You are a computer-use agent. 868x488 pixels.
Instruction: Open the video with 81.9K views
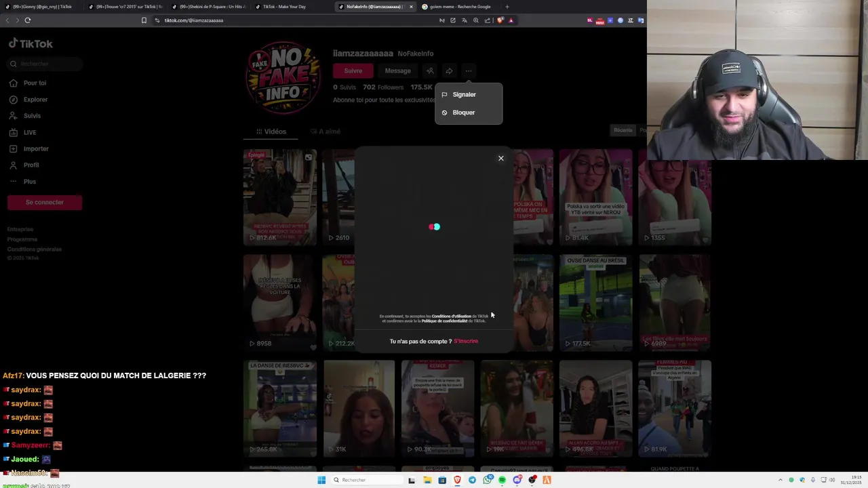[675, 408]
